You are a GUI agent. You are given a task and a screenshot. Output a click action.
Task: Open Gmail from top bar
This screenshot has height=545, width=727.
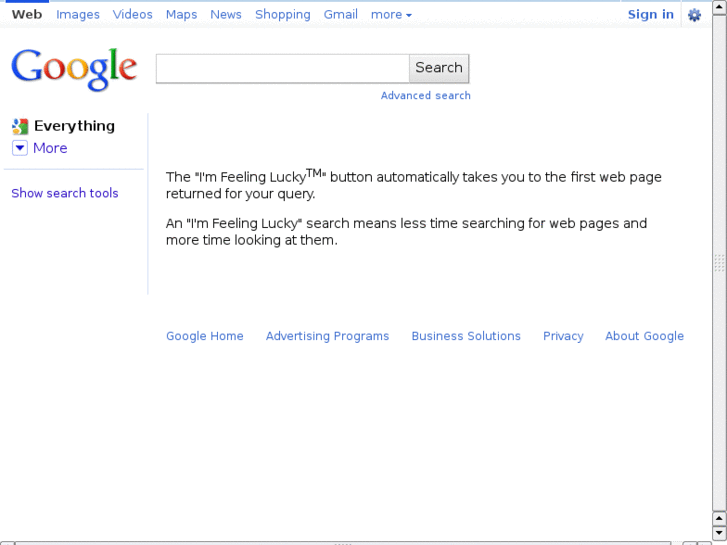pyautogui.click(x=341, y=15)
